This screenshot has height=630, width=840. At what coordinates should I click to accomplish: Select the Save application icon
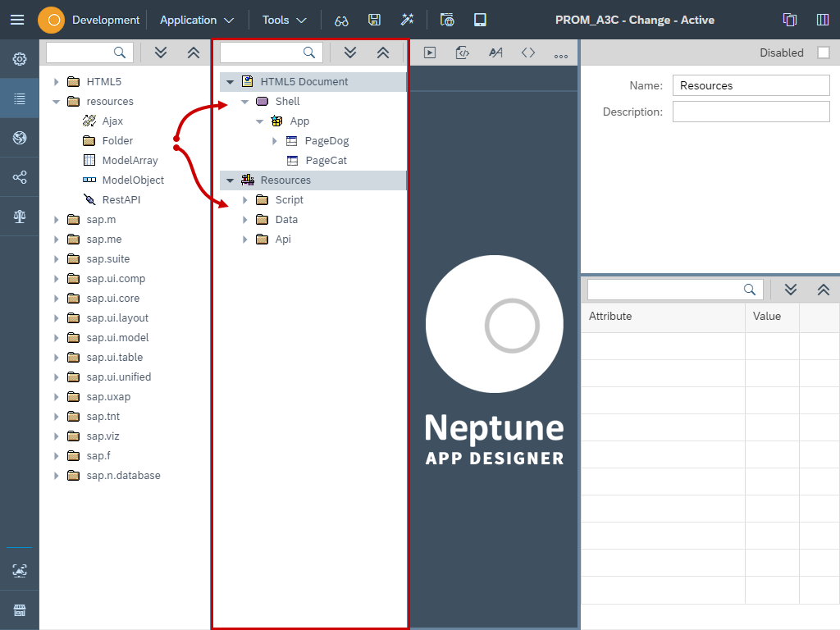(375, 20)
